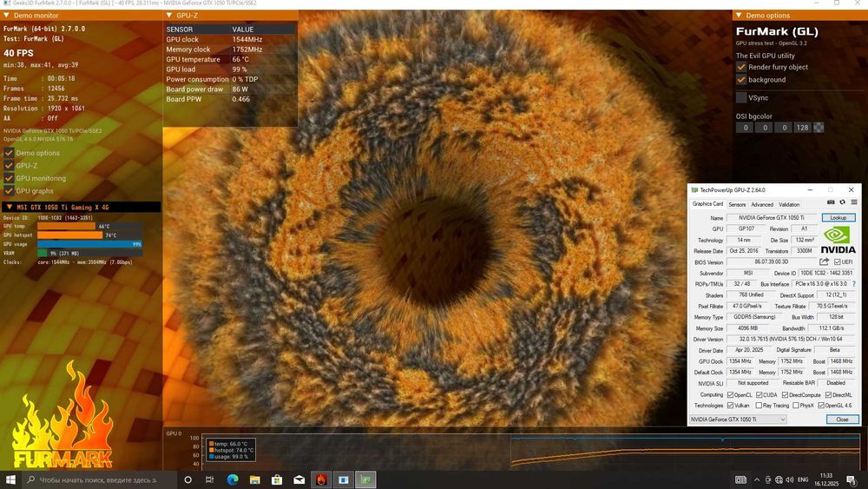Toggle the background checkbox in Demo options
The height and width of the screenshot is (489, 868).
click(x=741, y=80)
